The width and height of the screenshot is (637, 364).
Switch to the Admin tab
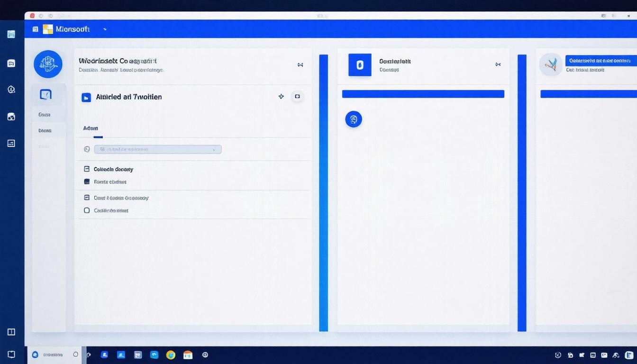click(91, 128)
